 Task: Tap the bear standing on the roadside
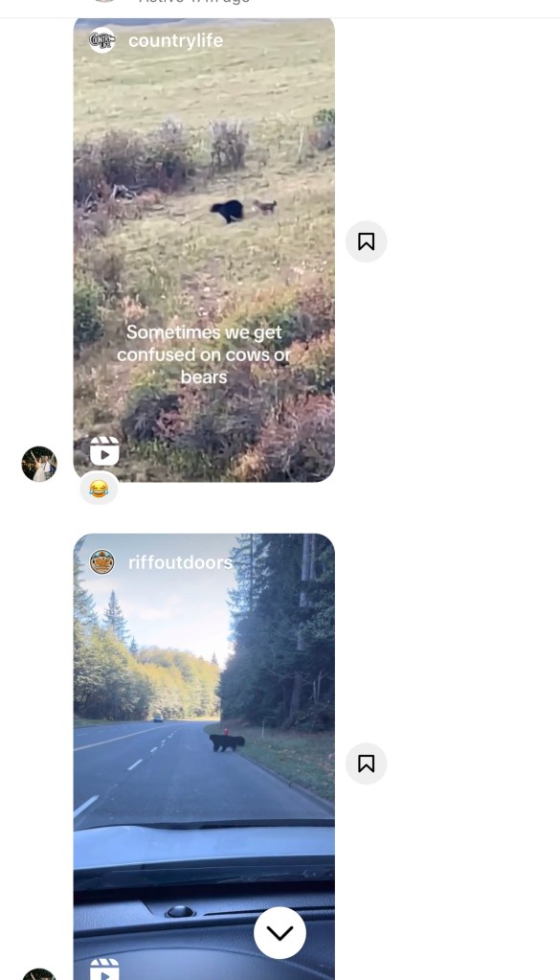(x=227, y=742)
